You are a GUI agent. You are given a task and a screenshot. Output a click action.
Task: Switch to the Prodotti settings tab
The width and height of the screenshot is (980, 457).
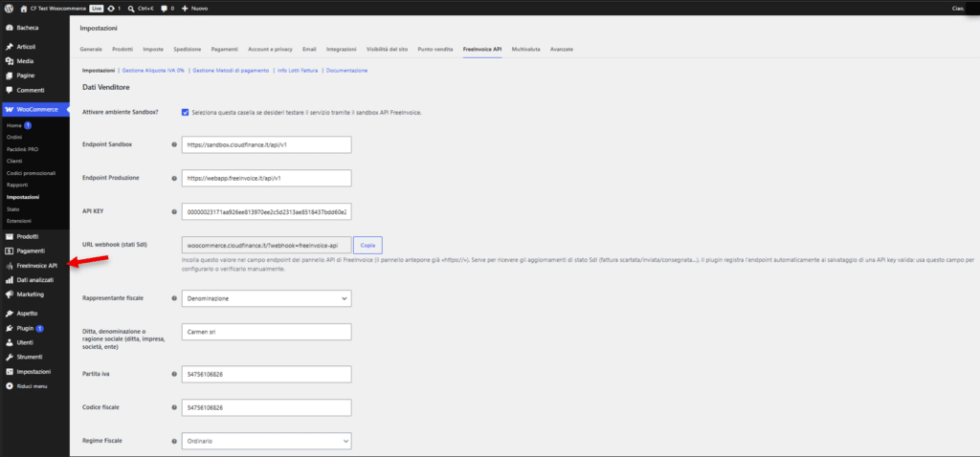point(122,49)
